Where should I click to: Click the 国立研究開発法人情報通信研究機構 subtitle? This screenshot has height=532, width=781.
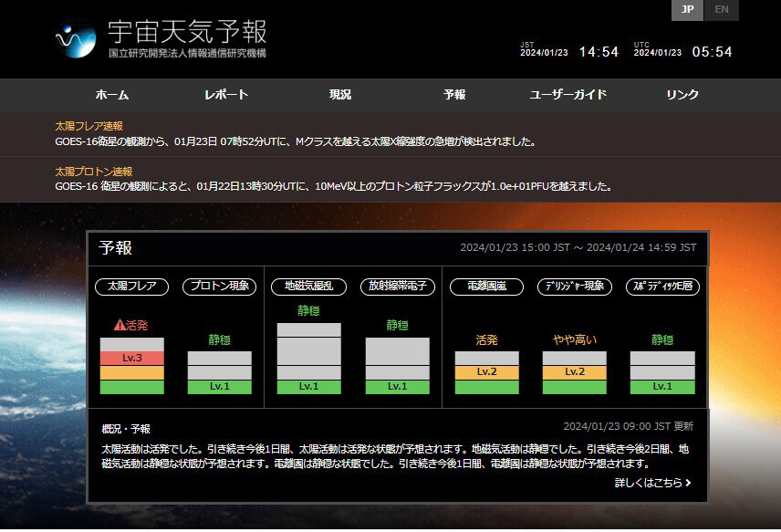[187, 53]
